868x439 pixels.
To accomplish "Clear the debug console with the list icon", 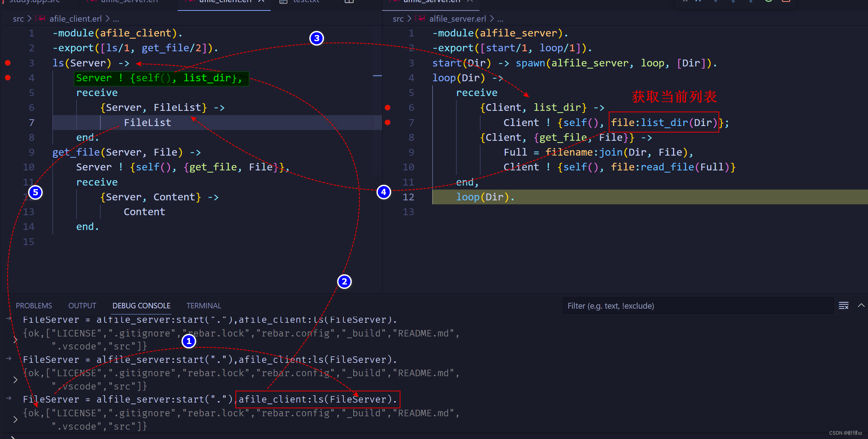I will pos(843,306).
